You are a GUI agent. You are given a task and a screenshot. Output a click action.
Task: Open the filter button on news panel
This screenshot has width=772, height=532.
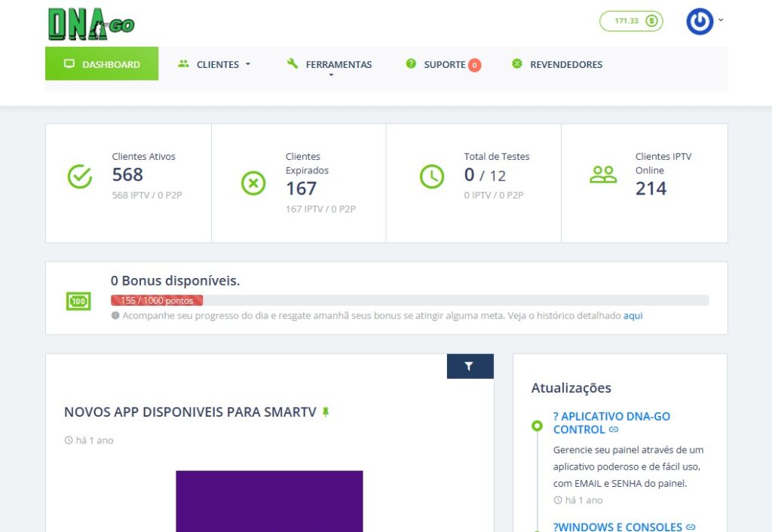click(470, 366)
